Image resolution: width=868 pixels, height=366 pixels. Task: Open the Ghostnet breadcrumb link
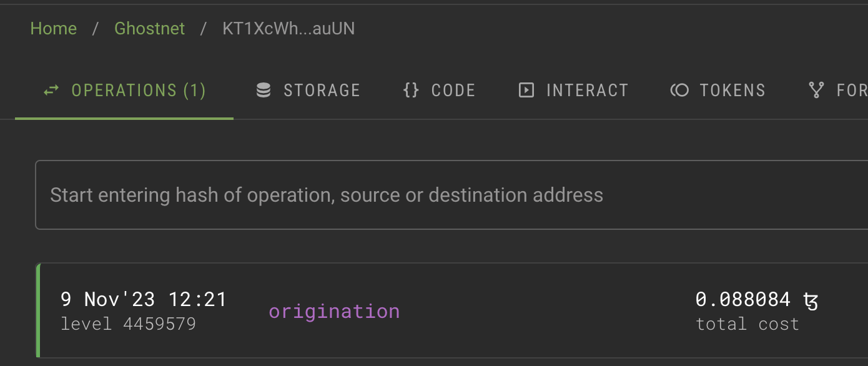(150, 29)
